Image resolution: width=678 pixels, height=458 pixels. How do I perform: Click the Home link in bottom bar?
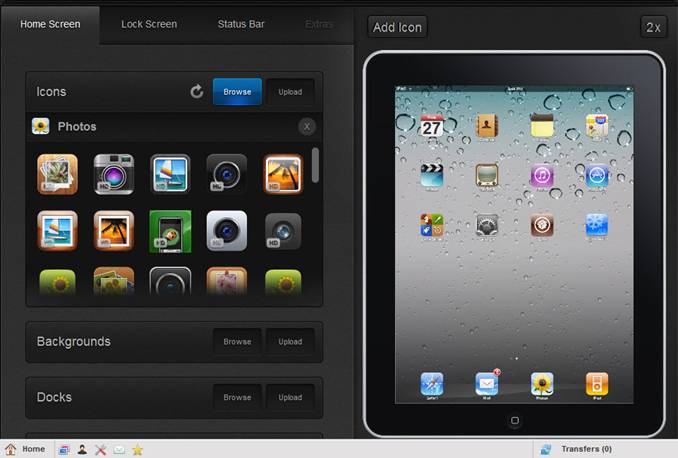coord(25,449)
